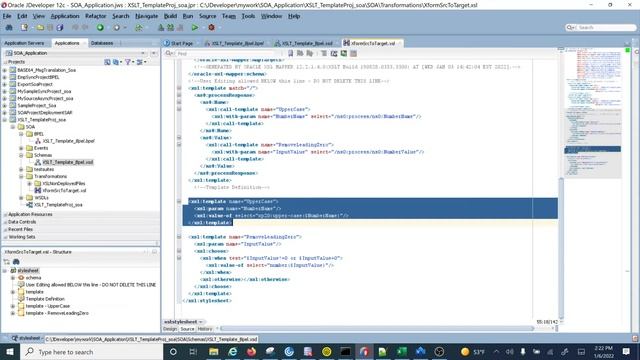The image size is (640, 360).
Task: Expand the BASE64_MsgTranslation_Soa project
Action: click(5, 70)
